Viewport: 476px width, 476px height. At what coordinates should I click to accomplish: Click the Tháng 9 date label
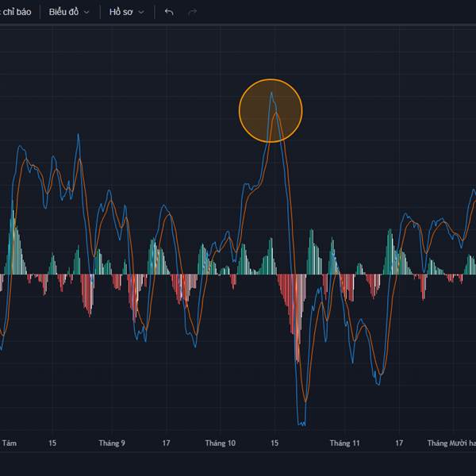click(x=112, y=443)
